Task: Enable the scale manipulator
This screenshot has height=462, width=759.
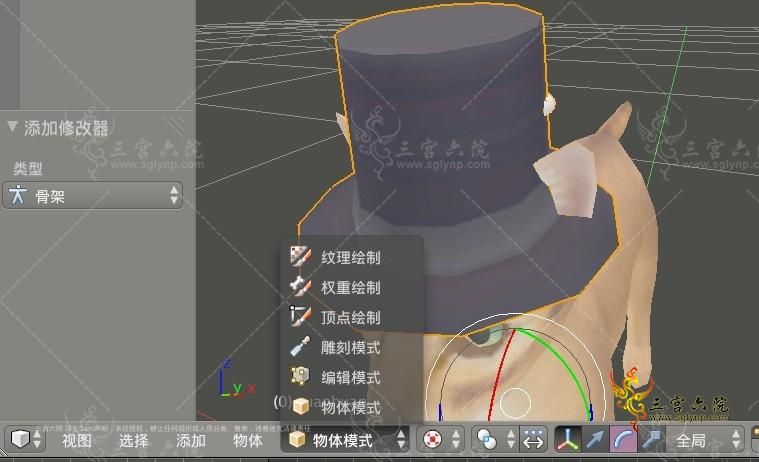Action: [x=651, y=440]
